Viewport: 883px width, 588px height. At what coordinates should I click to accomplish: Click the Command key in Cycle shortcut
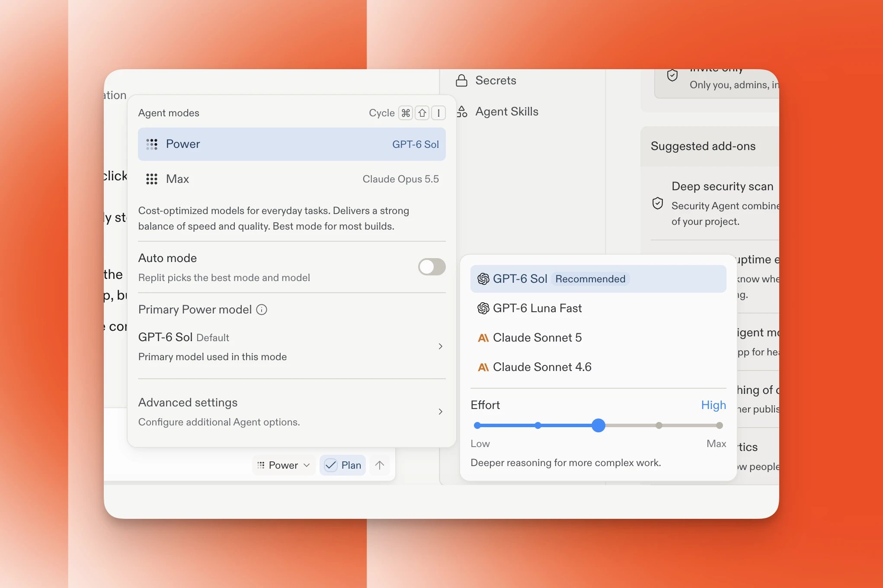[406, 113]
